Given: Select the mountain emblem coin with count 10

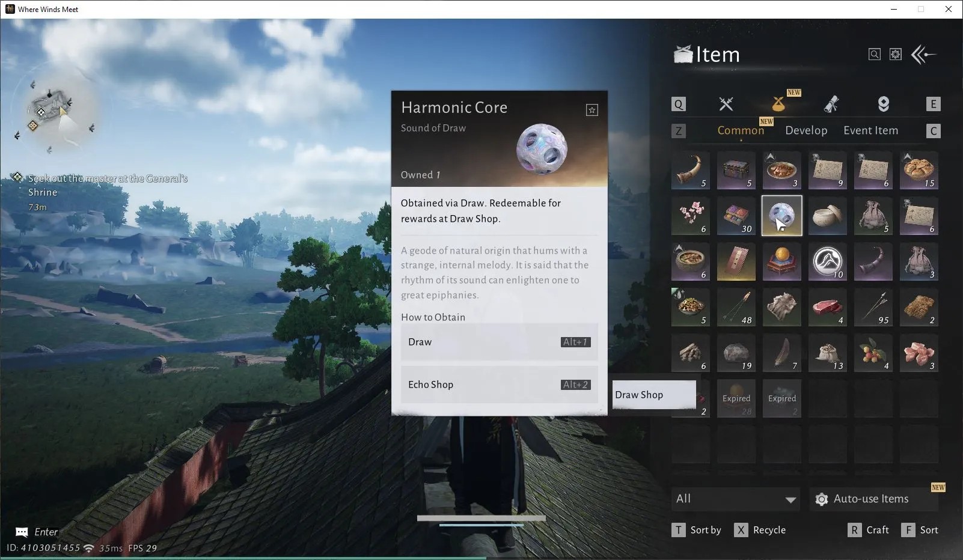Looking at the screenshot, I should point(828,261).
